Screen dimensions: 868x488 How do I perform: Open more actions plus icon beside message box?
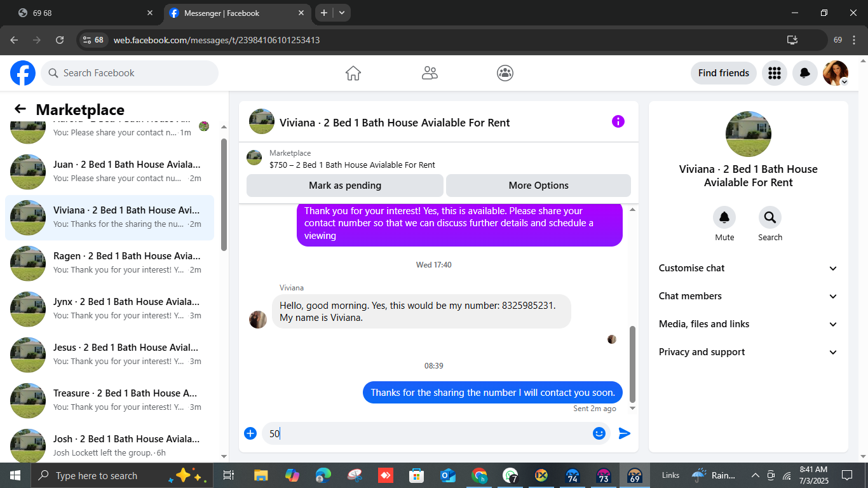pyautogui.click(x=250, y=433)
